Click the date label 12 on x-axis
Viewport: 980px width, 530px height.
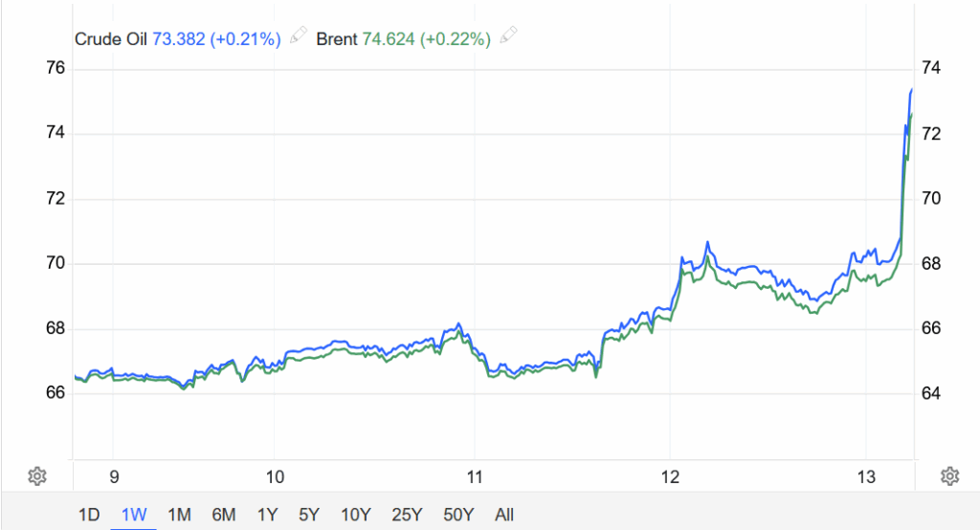pos(670,477)
